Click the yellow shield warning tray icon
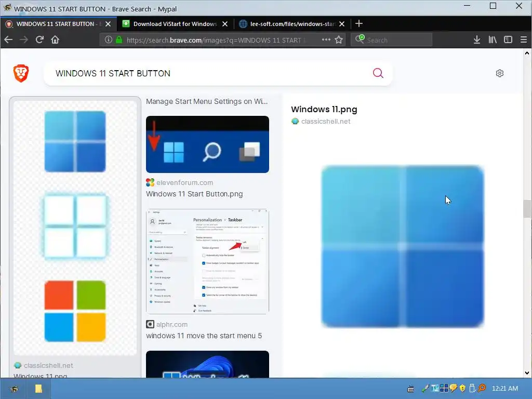 [x=462, y=388]
